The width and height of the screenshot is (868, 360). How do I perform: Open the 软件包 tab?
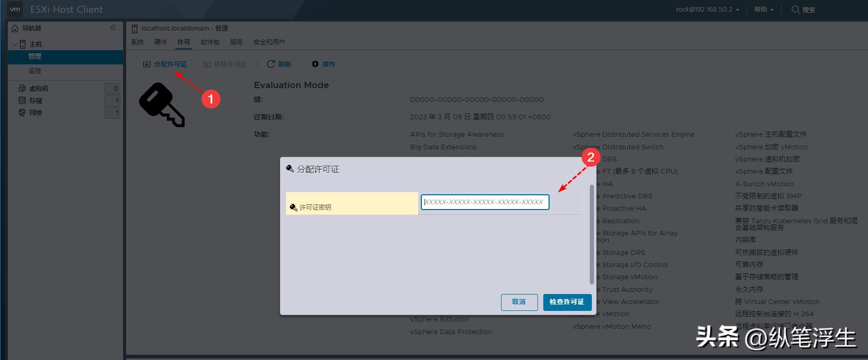coord(210,42)
